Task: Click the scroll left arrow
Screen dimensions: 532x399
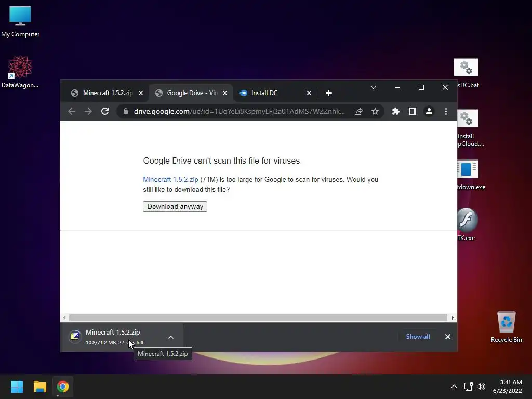Action: tap(64, 317)
